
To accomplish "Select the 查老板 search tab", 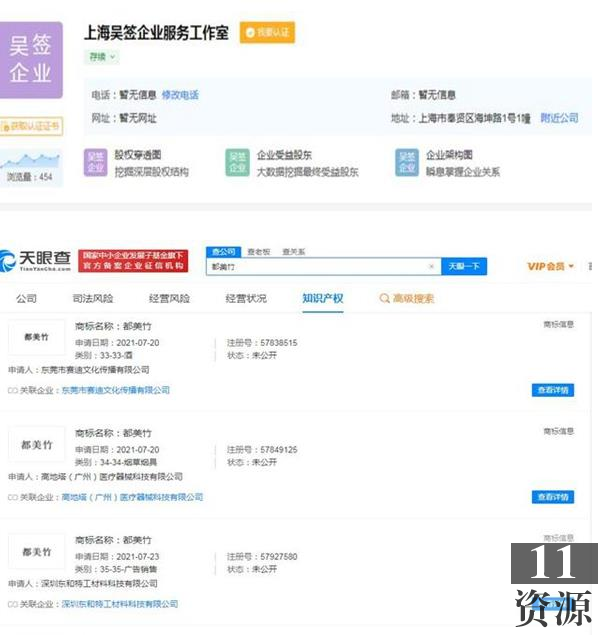I will tap(259, 252).
